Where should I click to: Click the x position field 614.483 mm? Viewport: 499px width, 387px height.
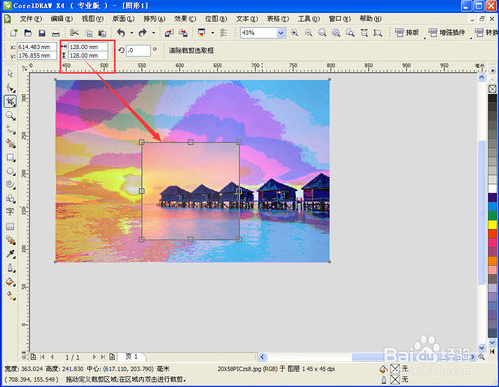[x=37, y=47]
